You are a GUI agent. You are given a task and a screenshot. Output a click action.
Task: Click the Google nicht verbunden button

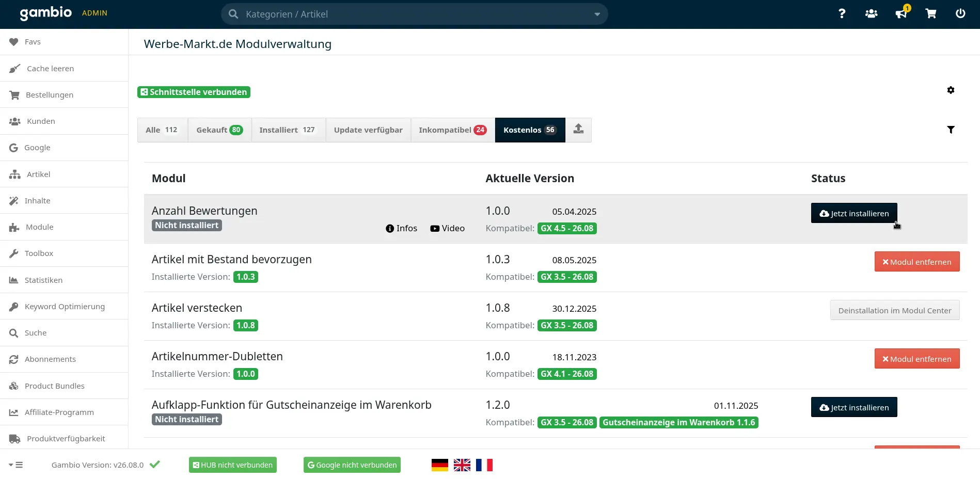(x=352, y=465)
